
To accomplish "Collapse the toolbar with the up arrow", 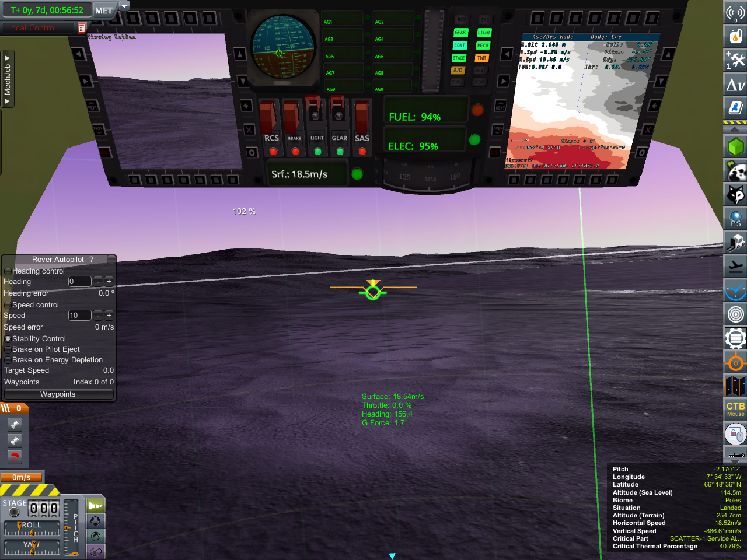I will tap(735, 129).
